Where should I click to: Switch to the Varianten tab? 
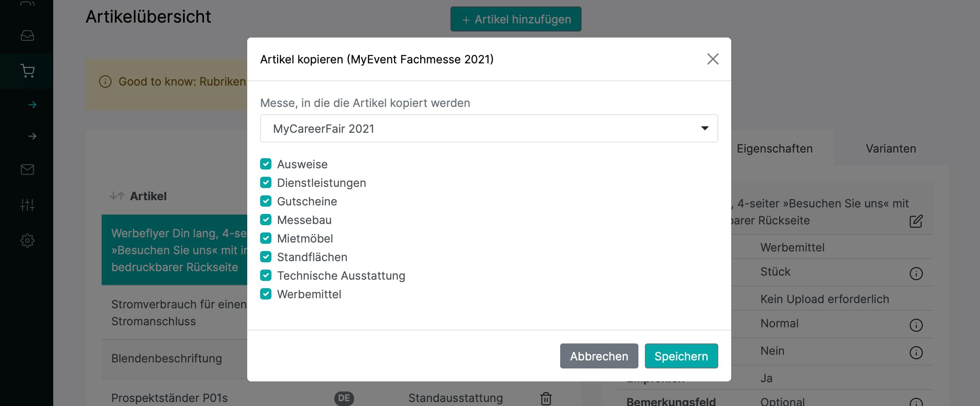891,149
